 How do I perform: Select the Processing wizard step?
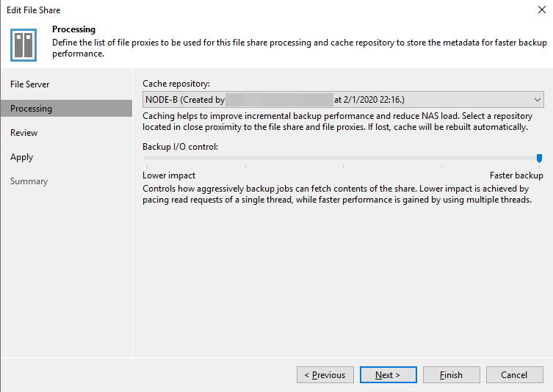66,108
